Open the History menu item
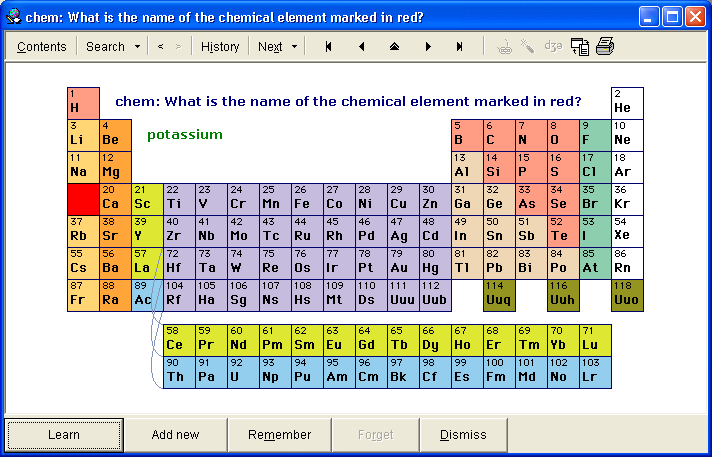The image size is (712, 457). click(x=220, y=47)
